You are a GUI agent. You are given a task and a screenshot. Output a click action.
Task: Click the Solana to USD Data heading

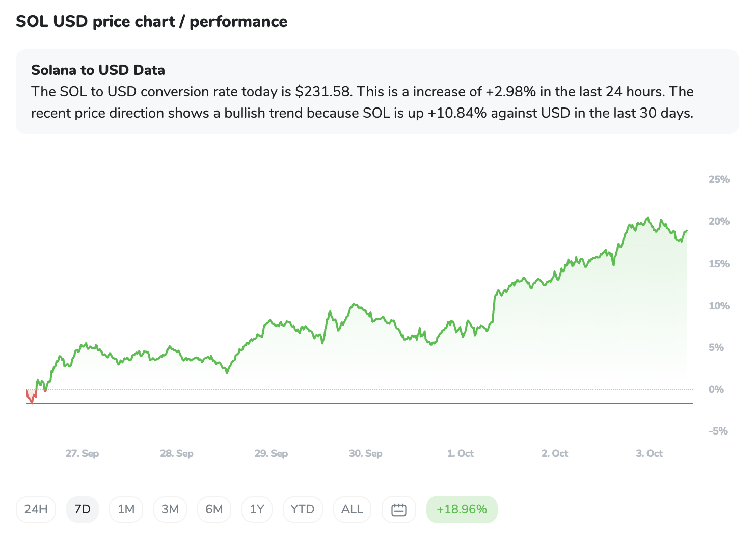pos(98,70)
